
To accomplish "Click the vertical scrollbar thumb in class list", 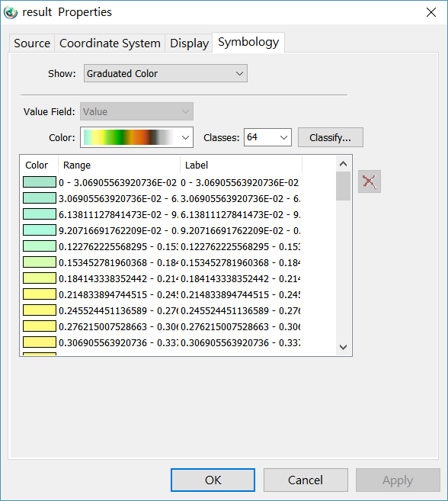I will (344, 186).
